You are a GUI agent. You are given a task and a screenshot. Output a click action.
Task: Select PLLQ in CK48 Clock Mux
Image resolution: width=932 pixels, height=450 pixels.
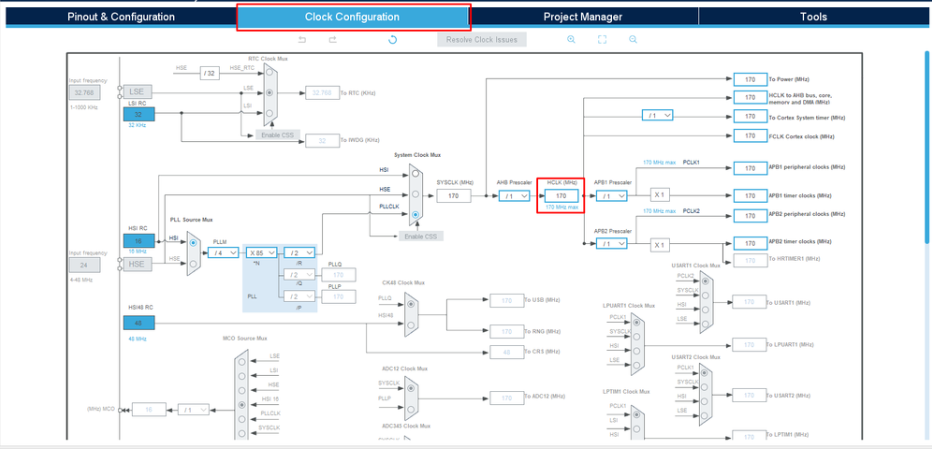click(x=411, y=305)
